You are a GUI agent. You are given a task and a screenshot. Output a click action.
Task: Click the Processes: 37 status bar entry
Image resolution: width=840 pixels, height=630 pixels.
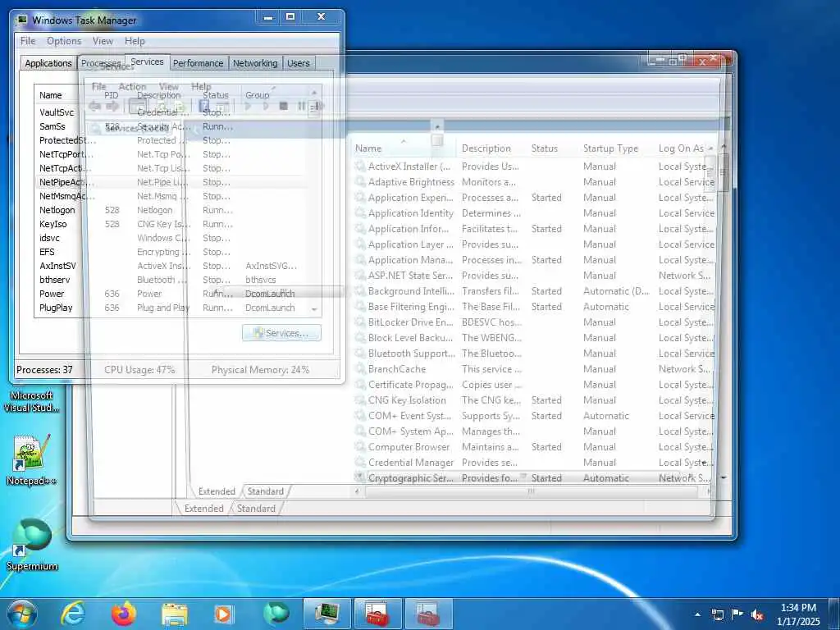(44, 370)
